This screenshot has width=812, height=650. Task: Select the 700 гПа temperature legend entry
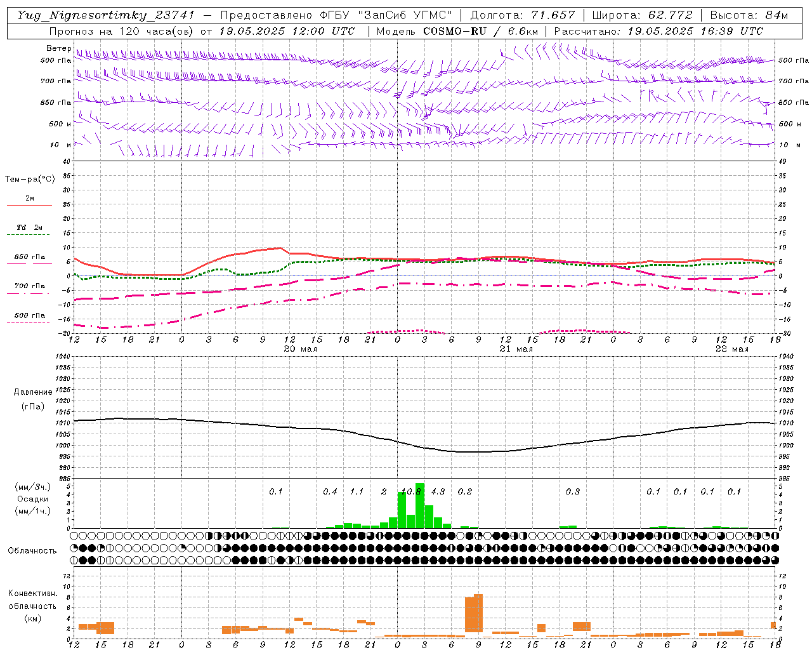coord(30,286)
